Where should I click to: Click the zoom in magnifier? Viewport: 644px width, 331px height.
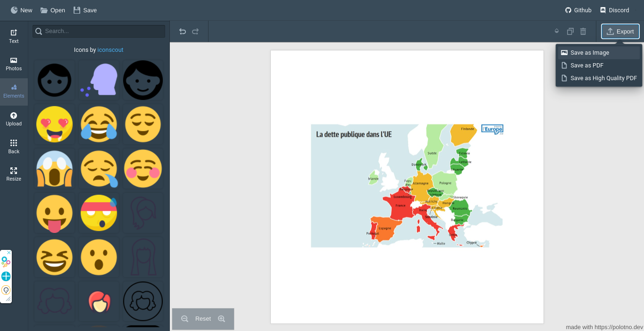(221, 319)
